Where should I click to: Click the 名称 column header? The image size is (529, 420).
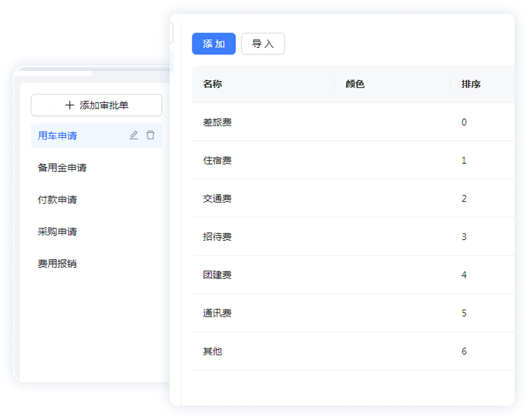click(x=212, y=85)
